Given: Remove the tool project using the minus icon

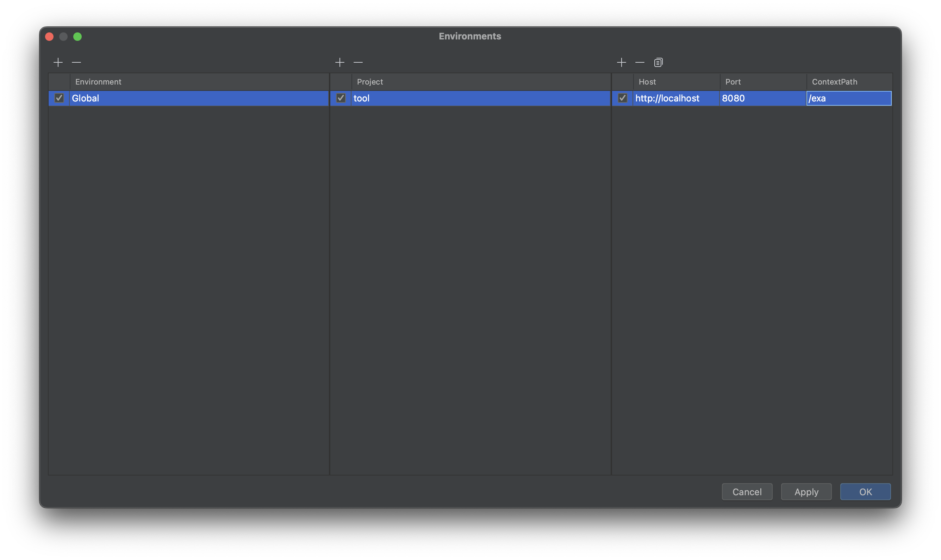Looking at the screenshot, I should click(358, 62).
